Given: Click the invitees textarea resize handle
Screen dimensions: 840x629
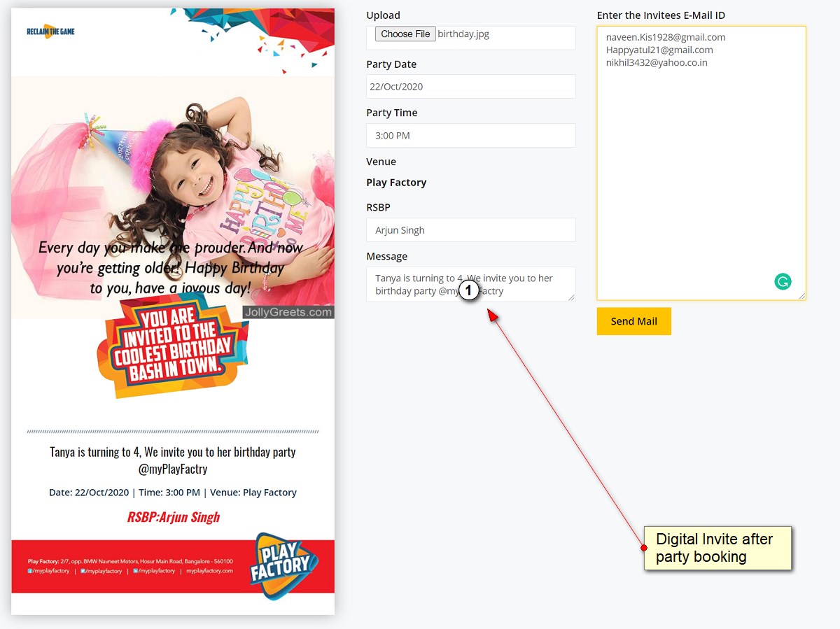Looking at the screenshot, I should click(801, 295).
